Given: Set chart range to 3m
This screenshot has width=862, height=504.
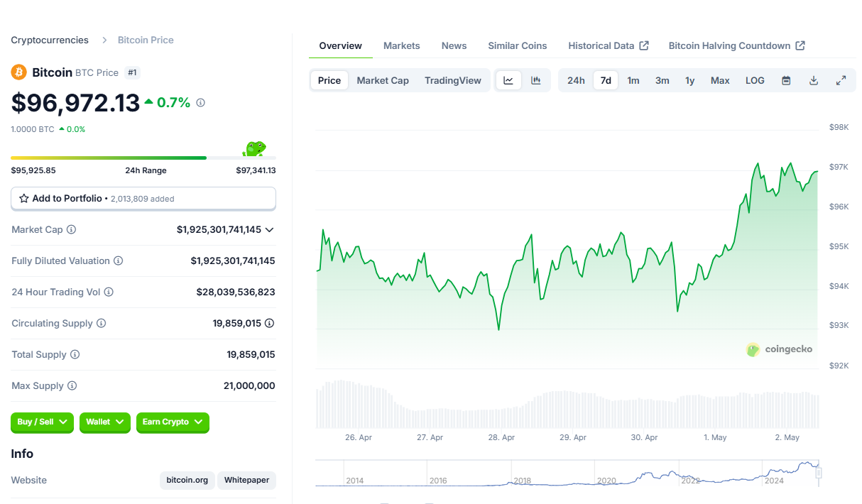Looking at the screenshot, I should pyautogui.click(x=662, y=80).
